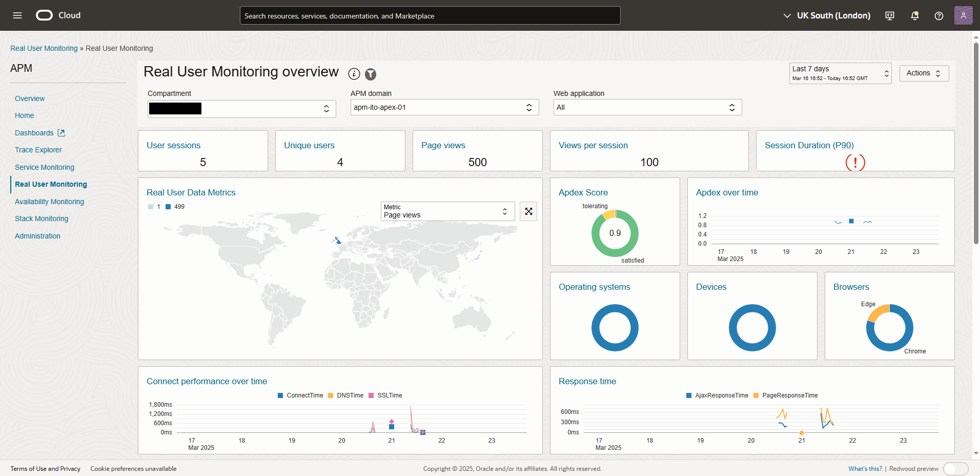980x476 pixels.
Task: Click the Browsers donut chart
Action: [x=890, y=328]
